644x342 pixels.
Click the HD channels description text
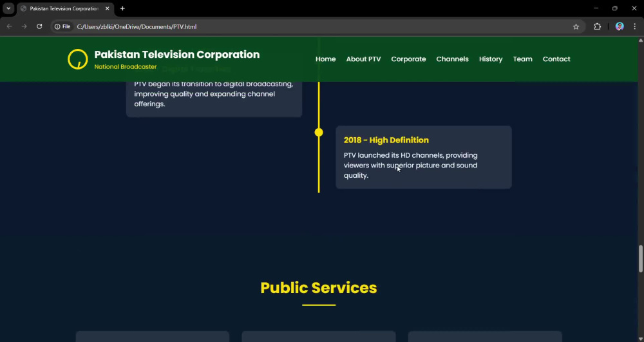pos(411,165)
